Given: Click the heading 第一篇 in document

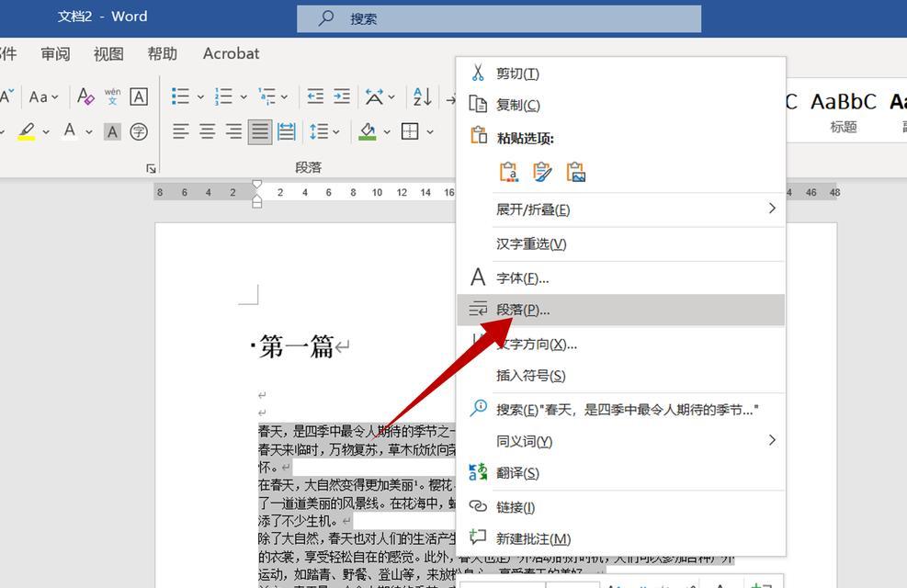Looking at the screenshot, I should (296, 347).
